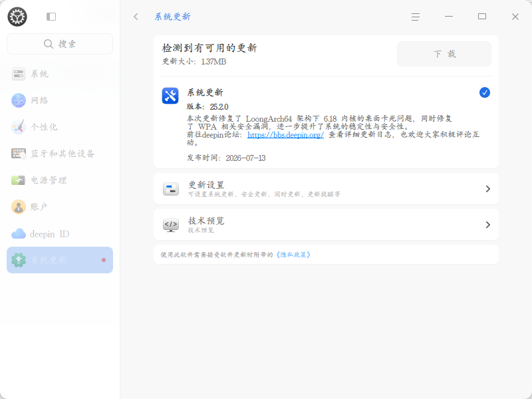Click the magnifier icon in search box
Screen dimensions: 532x399
(x=49, y=44)
